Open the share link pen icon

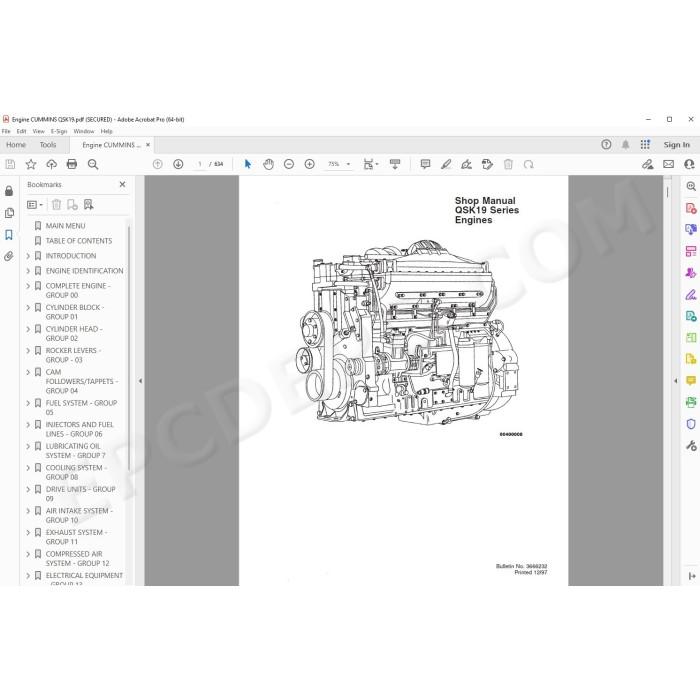coord(647,164)
